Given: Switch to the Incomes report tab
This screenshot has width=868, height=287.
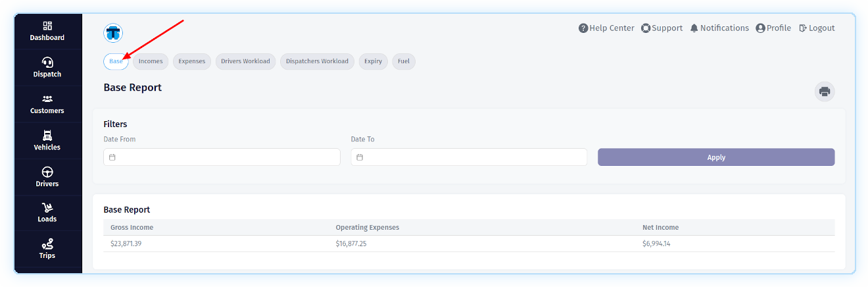Looking at the screenshot, I should tap(151, 61).
